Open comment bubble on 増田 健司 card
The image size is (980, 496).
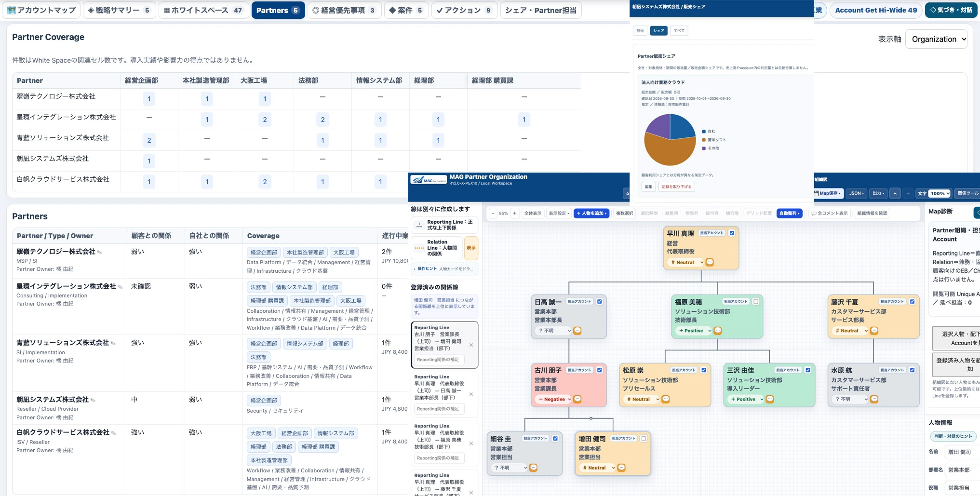tap(621, 468)
